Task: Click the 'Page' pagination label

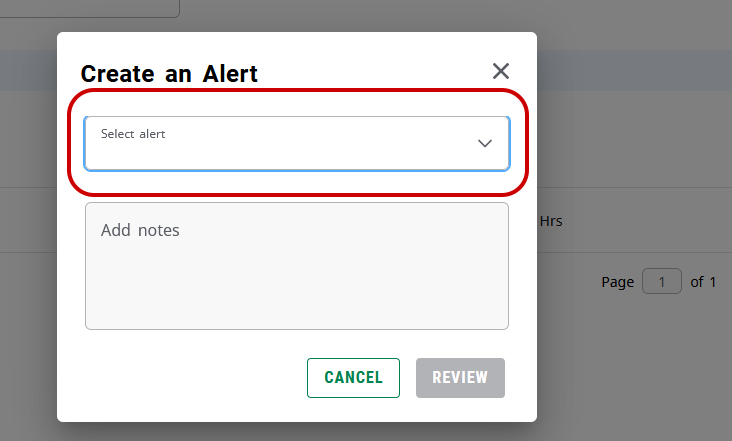Action: click(x=617, y=282)
